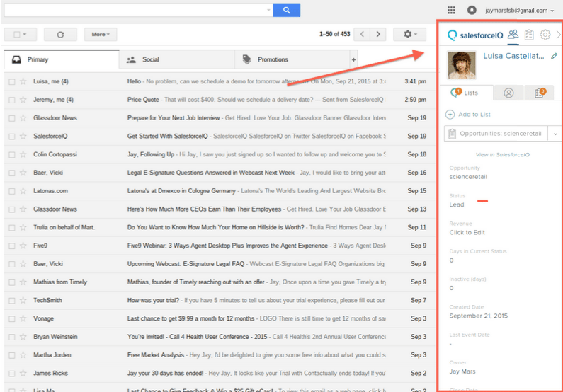Open the SalesforceIQ contacts people icon
The width and height of the screenshot is (563, 392).
(x=513, y=35)
